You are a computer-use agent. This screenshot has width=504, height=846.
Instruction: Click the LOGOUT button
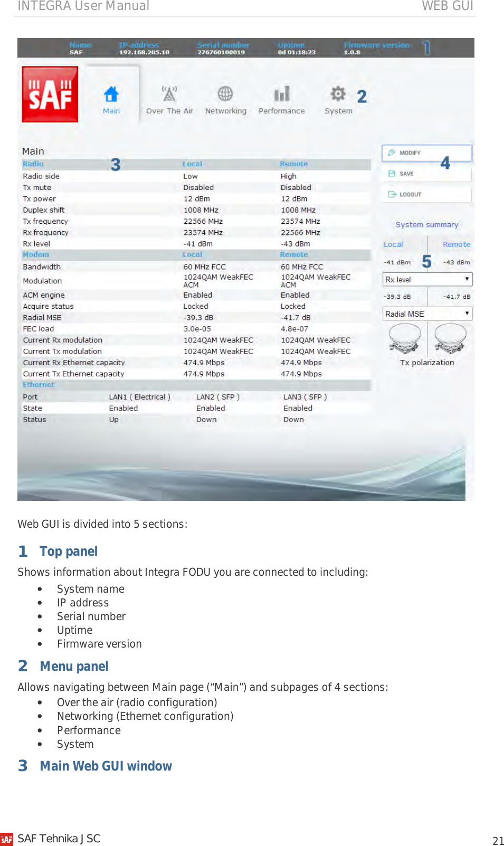[426, 194]
